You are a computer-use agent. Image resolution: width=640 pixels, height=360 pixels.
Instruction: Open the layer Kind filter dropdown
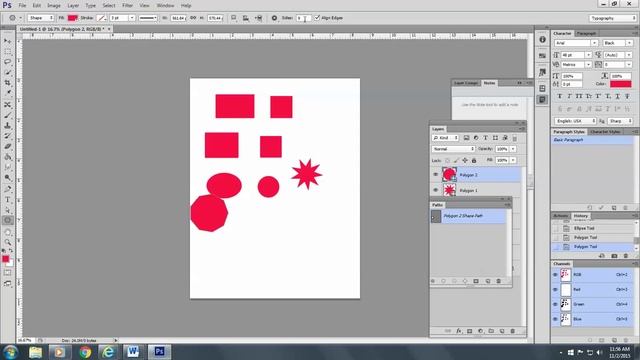[445, 138]
